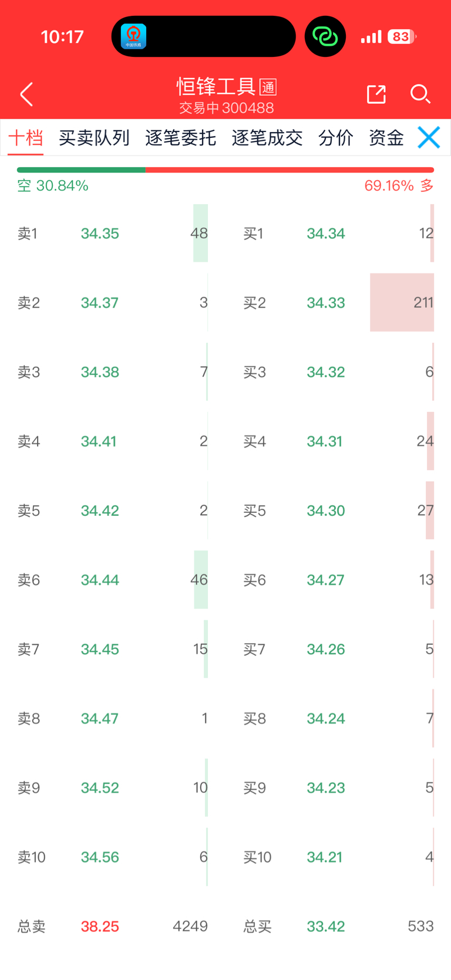Open the 分价 tab
Viewport: 451px width, 980px height.
pyautogui.click(x=335, y=138)
